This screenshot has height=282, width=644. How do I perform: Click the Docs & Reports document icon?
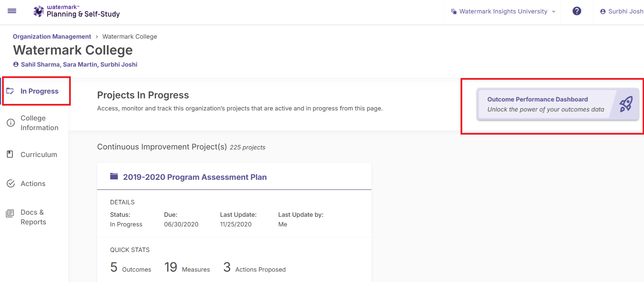click(x=10, y=214)
